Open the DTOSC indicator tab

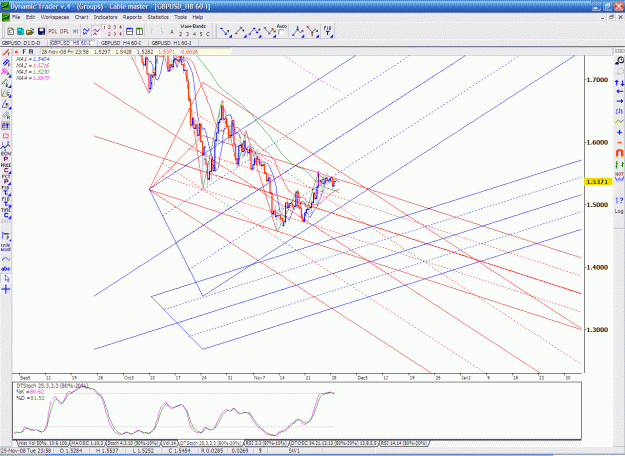pos(334,443)
